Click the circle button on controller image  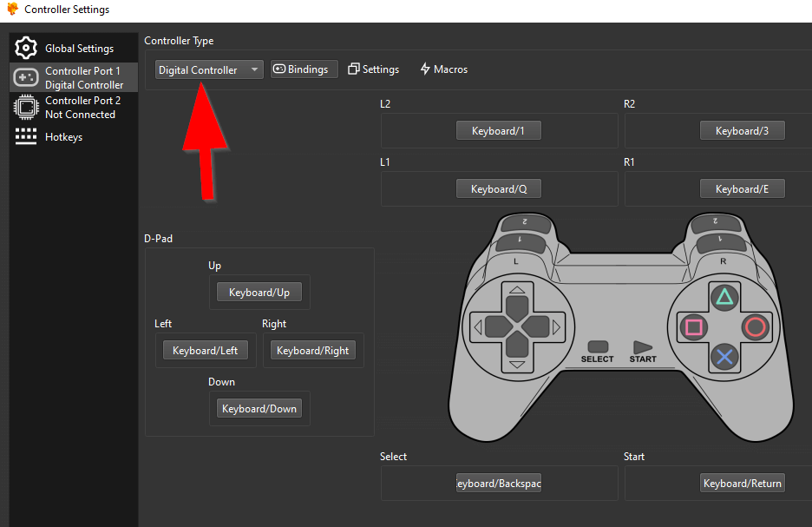click(x=755, y=327)
